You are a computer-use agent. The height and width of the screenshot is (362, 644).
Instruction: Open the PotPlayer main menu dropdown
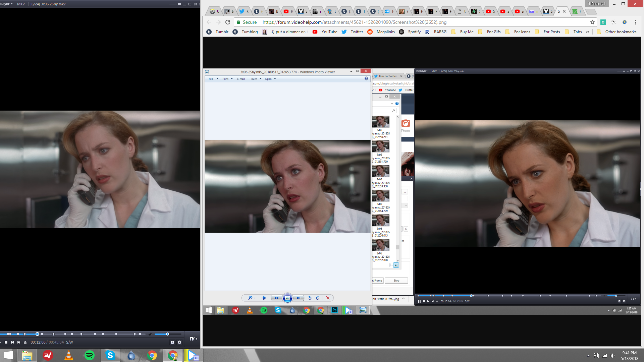(x=6, y=4)
